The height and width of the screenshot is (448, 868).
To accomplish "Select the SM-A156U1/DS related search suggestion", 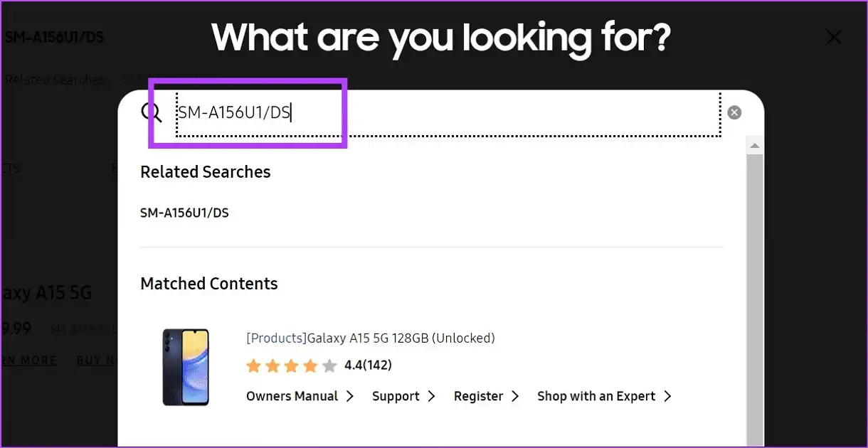I will [x=185, y=213].
